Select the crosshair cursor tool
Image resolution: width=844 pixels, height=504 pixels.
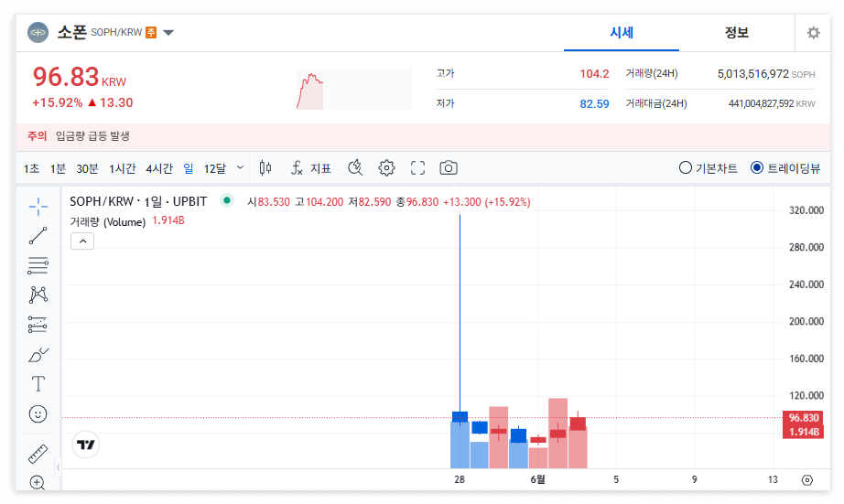tap(38, 207)
